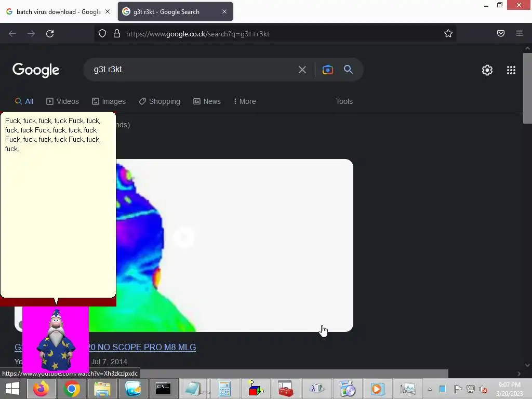Close the 'batch virus download' tab
532x399 pixels.
tap(108, 11)
